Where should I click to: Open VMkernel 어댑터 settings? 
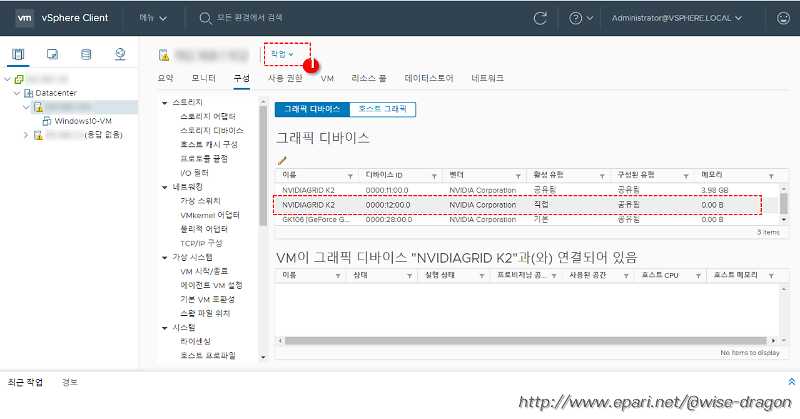coord(210,215)
